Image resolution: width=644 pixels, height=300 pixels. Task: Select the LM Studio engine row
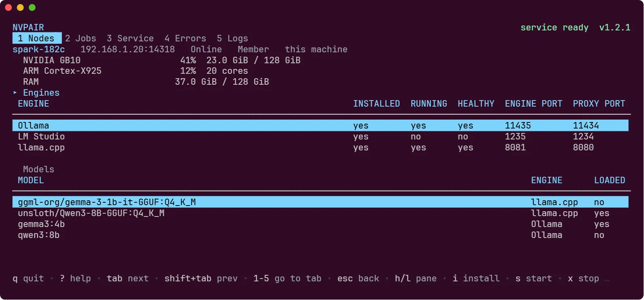coord(320,136)
